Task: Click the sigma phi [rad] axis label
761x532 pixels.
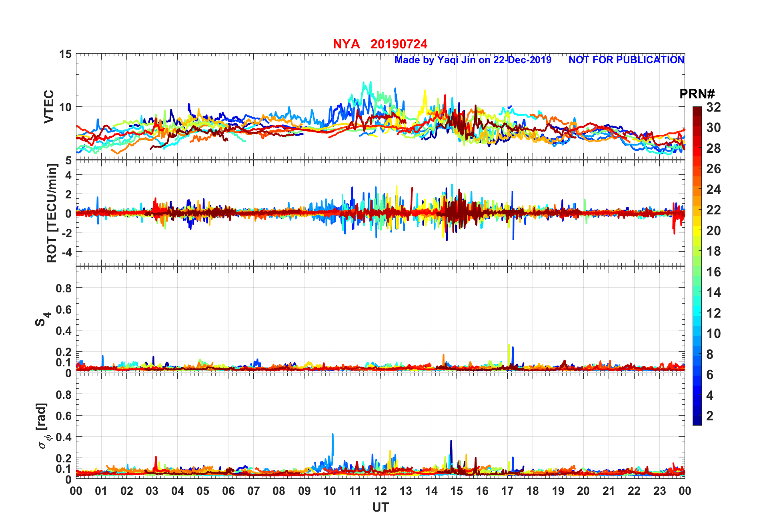Action: point(42,426)
